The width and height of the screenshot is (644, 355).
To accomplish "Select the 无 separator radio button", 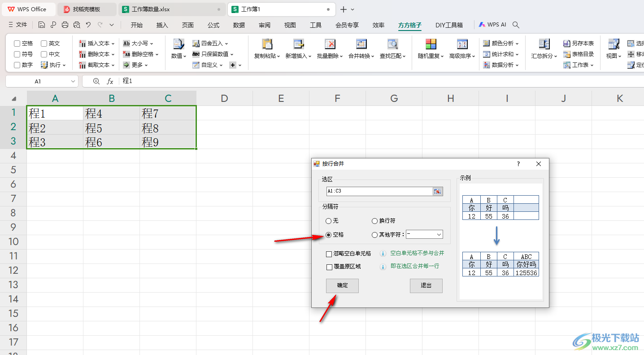I will coord(329,221).
